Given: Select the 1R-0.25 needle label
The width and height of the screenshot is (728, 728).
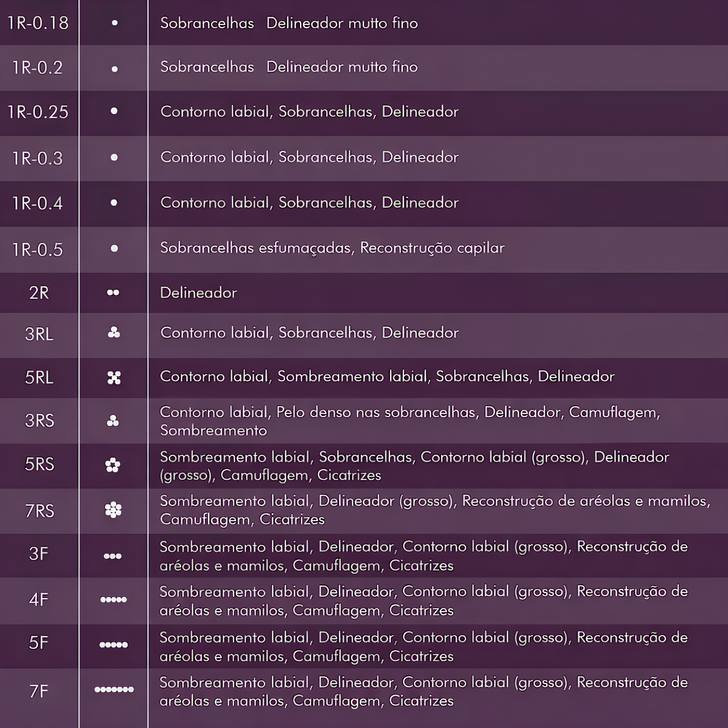Looking at the screenshot, I should coord(38,112).
